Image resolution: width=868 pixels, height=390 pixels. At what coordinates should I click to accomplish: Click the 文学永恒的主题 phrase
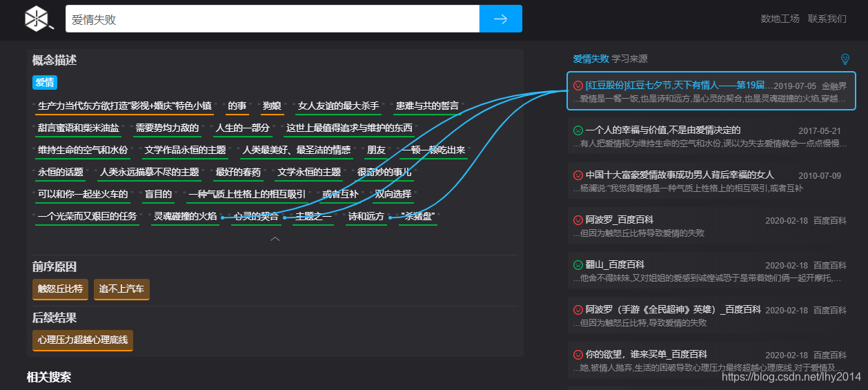308,173
